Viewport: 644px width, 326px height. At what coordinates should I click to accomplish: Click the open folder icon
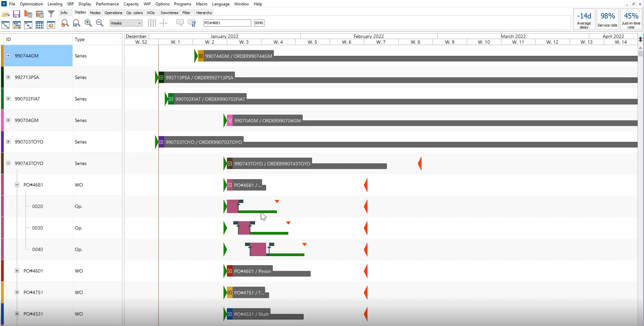(5, 14)
